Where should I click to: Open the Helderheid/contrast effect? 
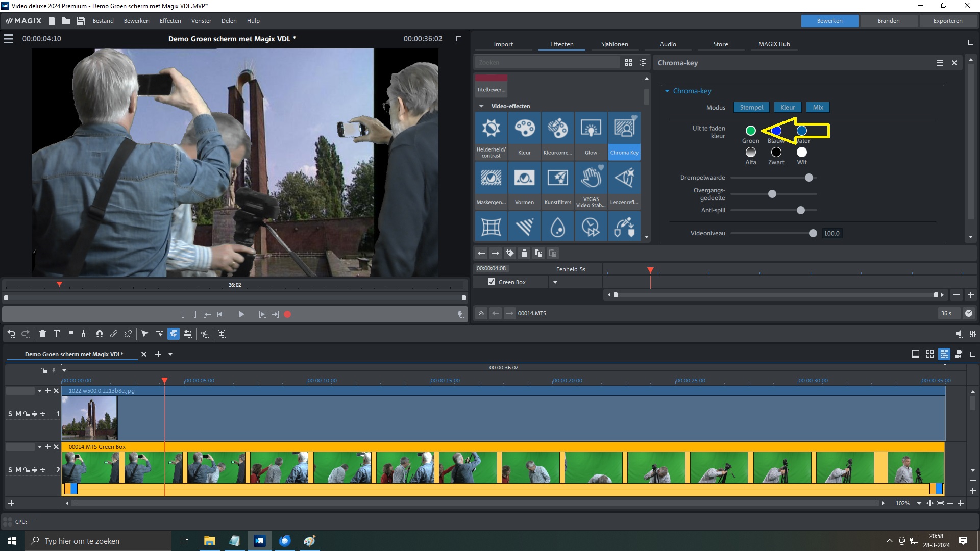pyautogui.click(x=491, y=136)
